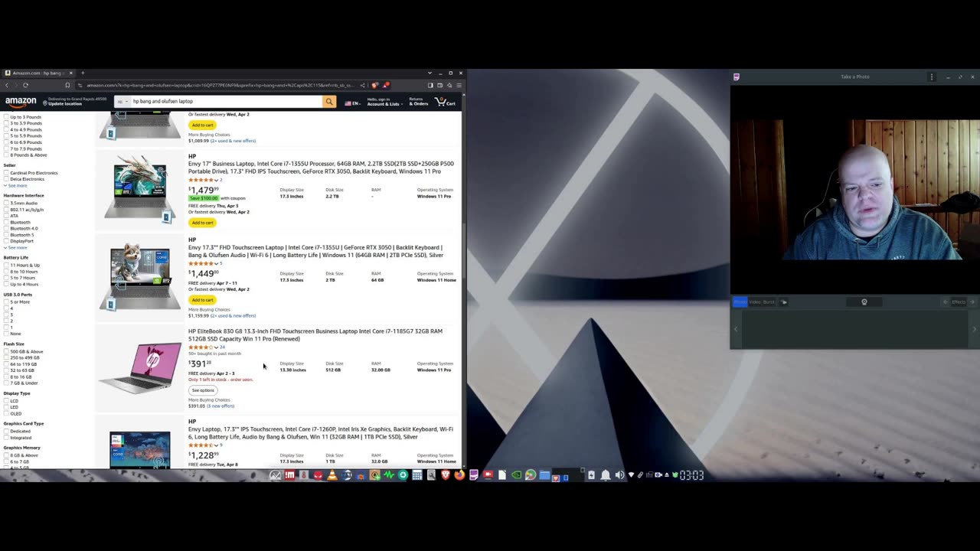The image size is (980, 551).
Task: Click the notification bell in the system tray
Action: point(605,475)
